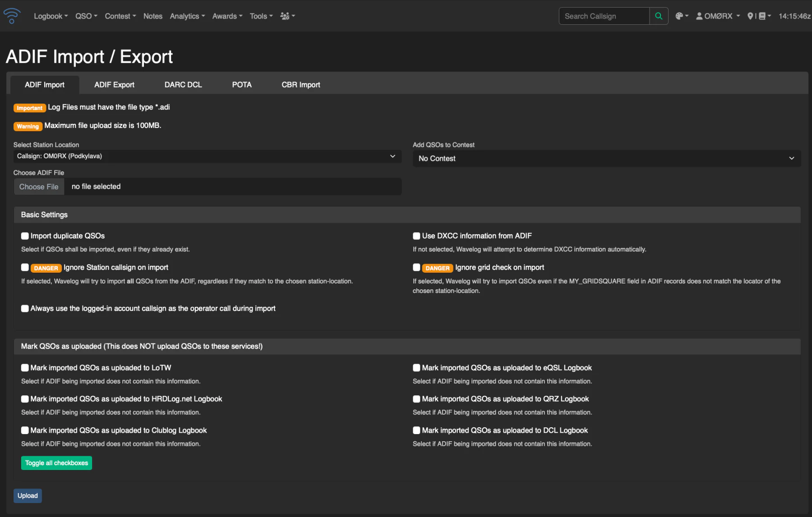Check Mark imported QSOs as uploaded to eQSL
The height and width of the screenshot is (517, 812).
[416, 368]
